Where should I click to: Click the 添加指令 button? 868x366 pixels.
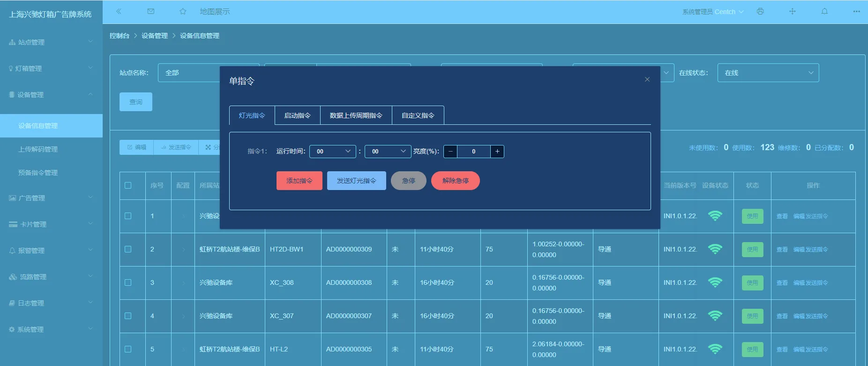299,181
